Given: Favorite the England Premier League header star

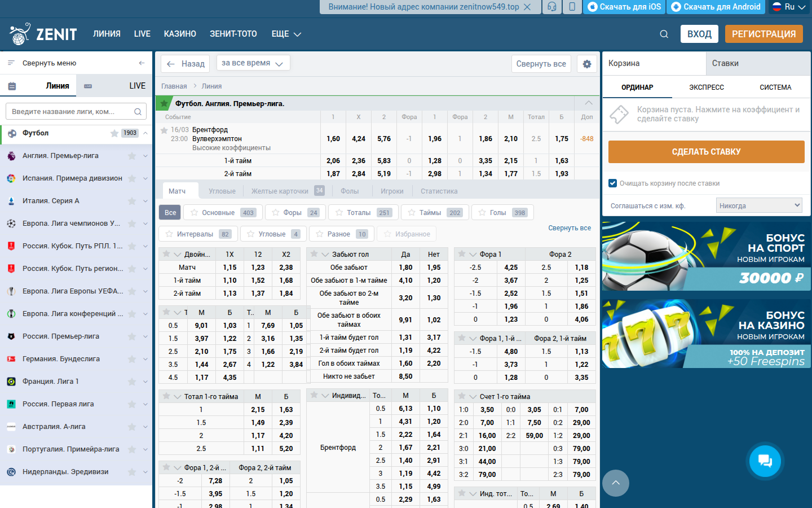Looking at the screenshot, I should pyautogui.click(x=164, y=103).
